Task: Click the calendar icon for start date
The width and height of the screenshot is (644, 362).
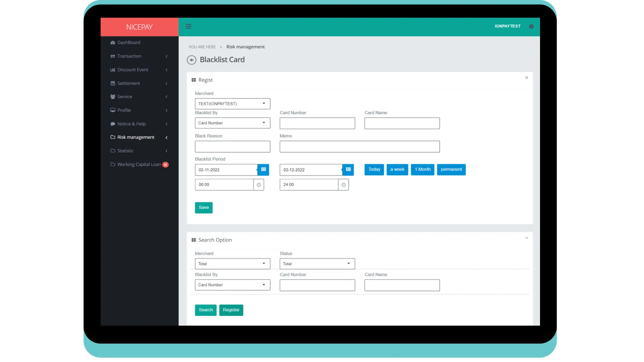Action: pyautogui.click(x=263, y=169)
